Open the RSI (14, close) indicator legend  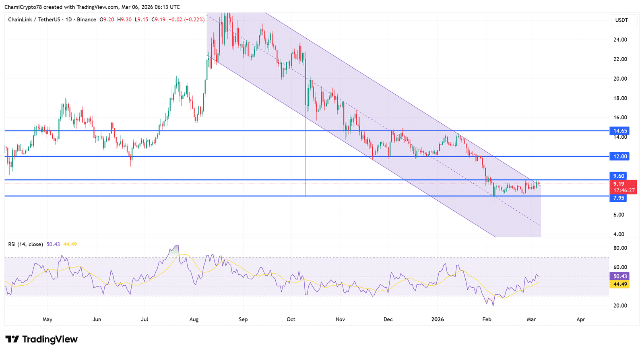[x=25, y=244]
